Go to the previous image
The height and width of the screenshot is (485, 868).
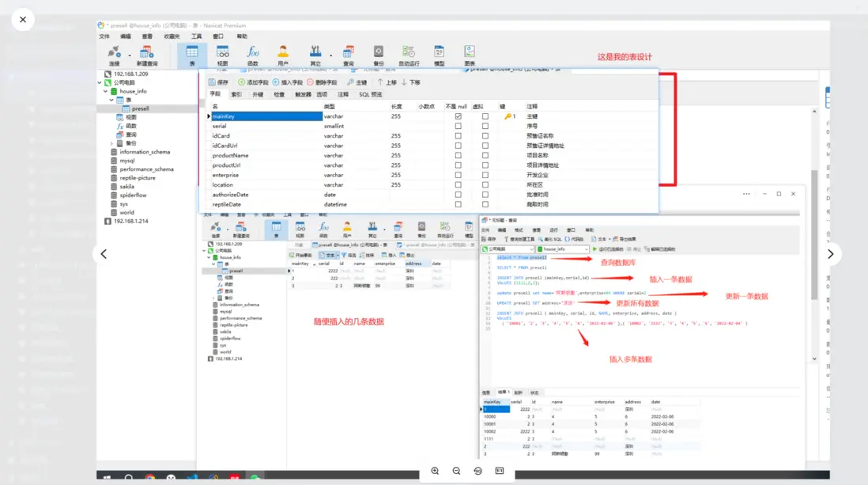click(x=104, y=254)
